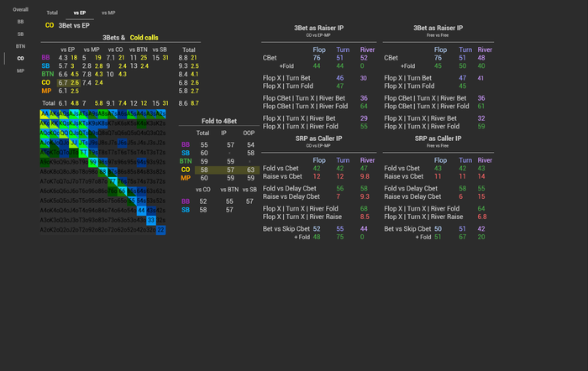588x371 pixels.
Task: Click Total row label in 3Bets table
Action: pos(49,103)
